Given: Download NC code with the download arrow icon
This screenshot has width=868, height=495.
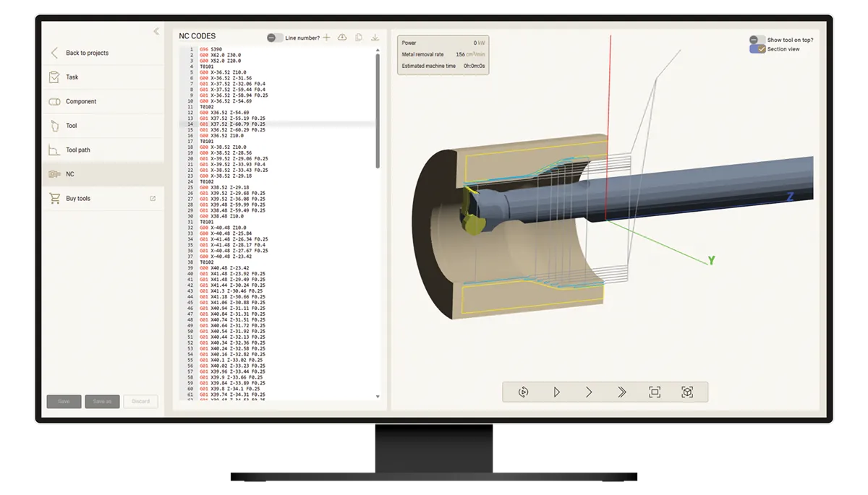Looking at the screenshot, I should tap(375, 38).
